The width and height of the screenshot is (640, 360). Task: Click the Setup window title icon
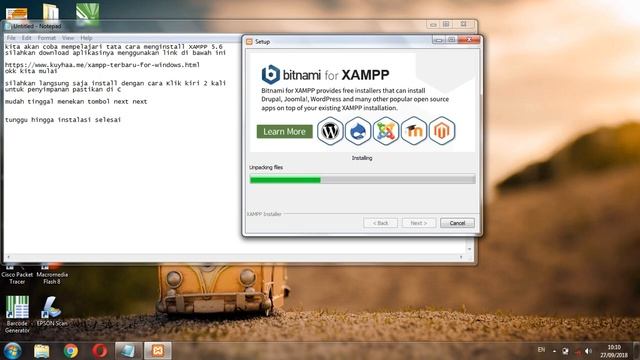click(249, 42)
